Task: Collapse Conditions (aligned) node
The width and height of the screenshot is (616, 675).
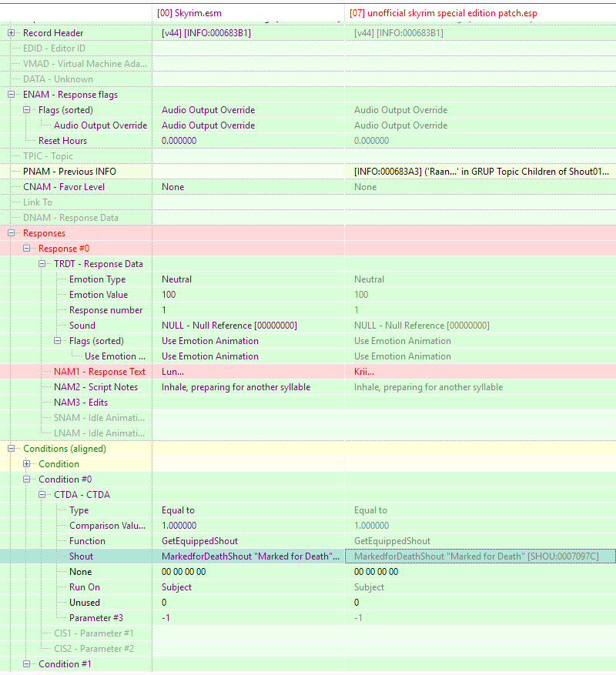Action: tap(12, 449)
